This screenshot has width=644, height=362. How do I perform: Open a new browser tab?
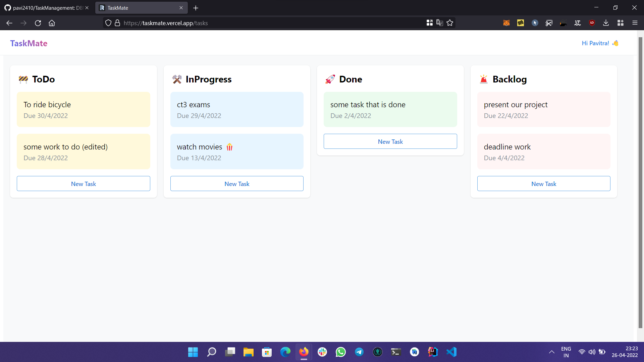pyautogui.click(x=196, y=8)
